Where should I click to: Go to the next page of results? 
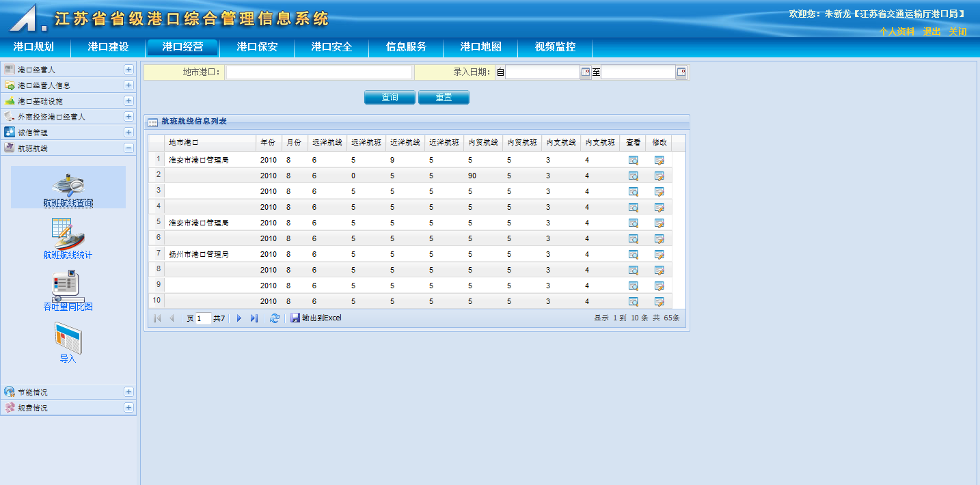(x=239, y=318)
